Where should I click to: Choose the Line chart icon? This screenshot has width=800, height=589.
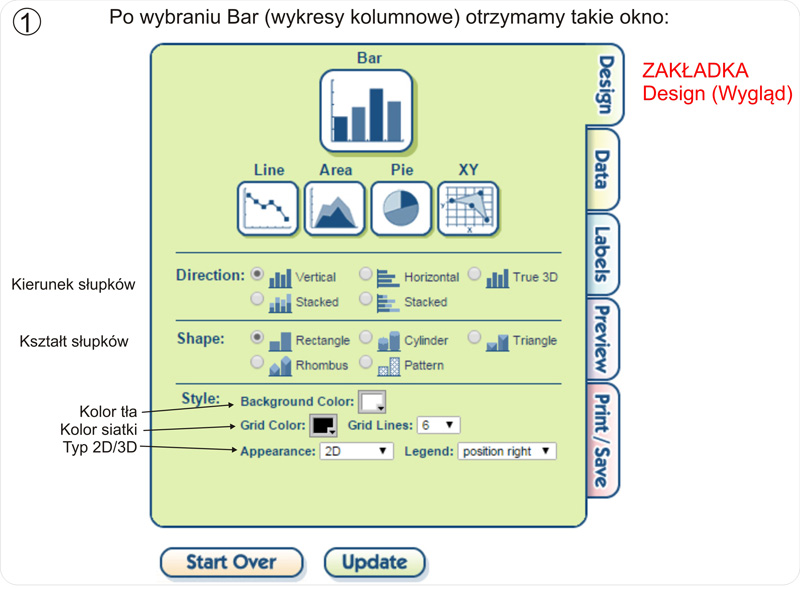click(268, 208)
